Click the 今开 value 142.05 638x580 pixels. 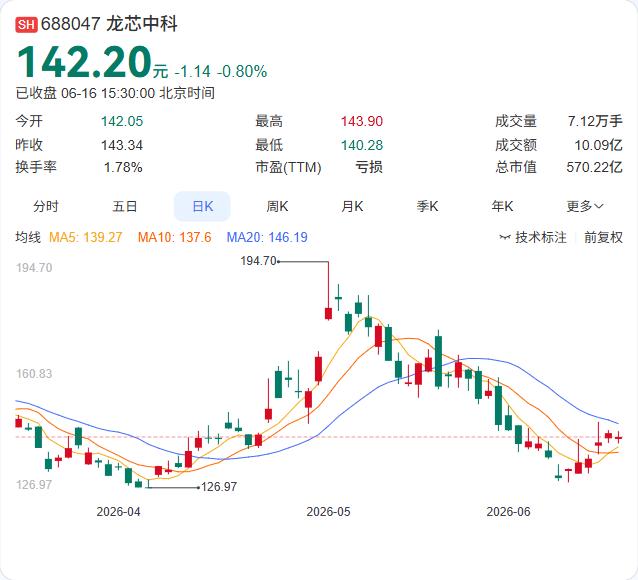coord(122,121)
